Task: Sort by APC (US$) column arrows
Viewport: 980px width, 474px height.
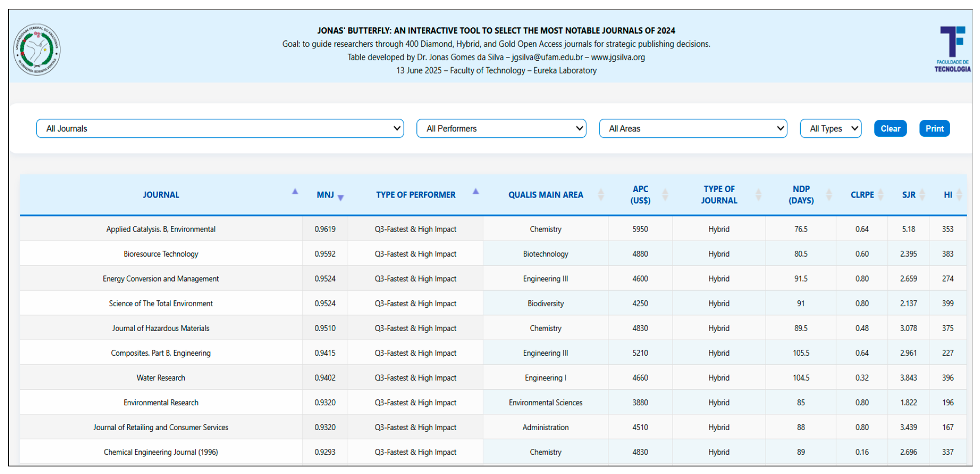Action: [x=665, y=195]
